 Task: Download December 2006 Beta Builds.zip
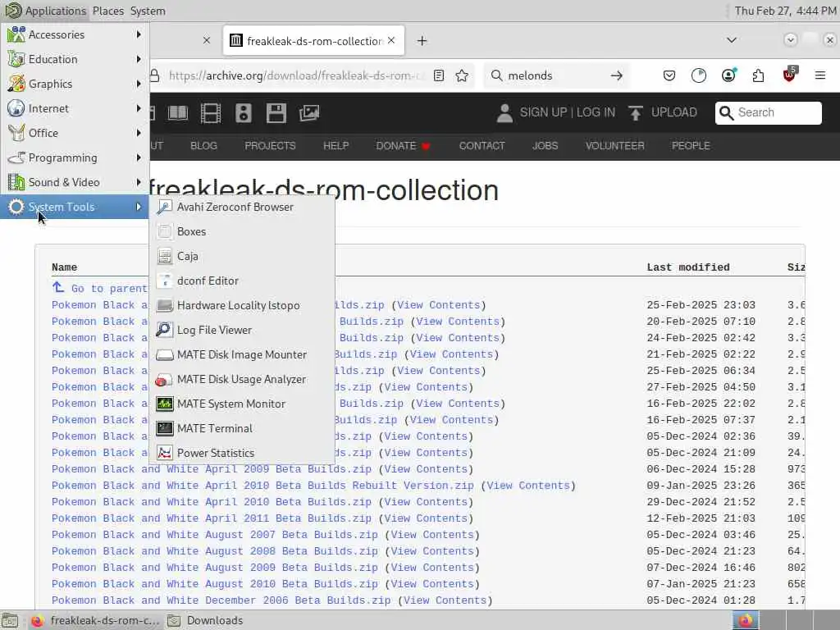click(221, 600)
